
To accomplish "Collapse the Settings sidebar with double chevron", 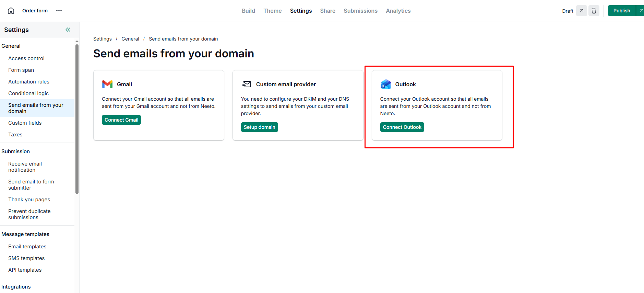I will (x=68, y=30).
